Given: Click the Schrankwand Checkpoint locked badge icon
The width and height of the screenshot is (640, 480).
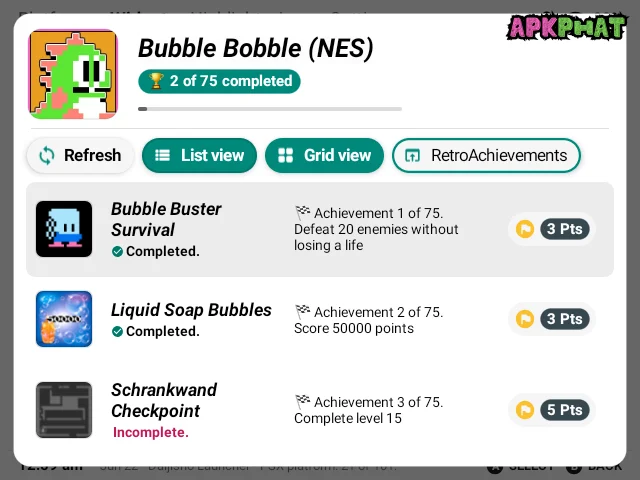Looking at the screenshot, I should [64, 409].
